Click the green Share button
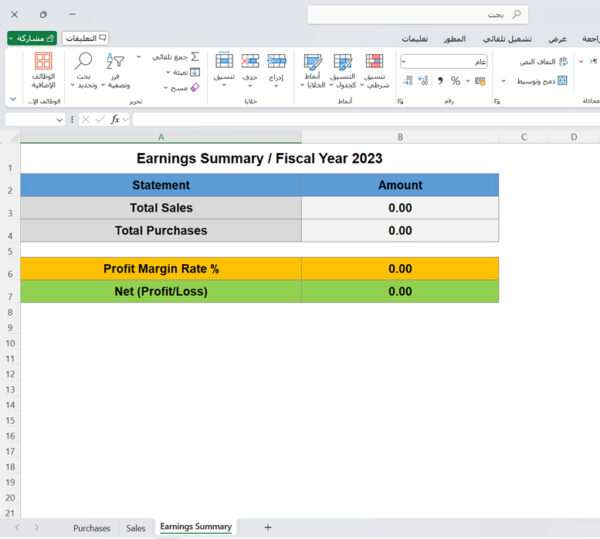600x539 pixels. point(32,37)
